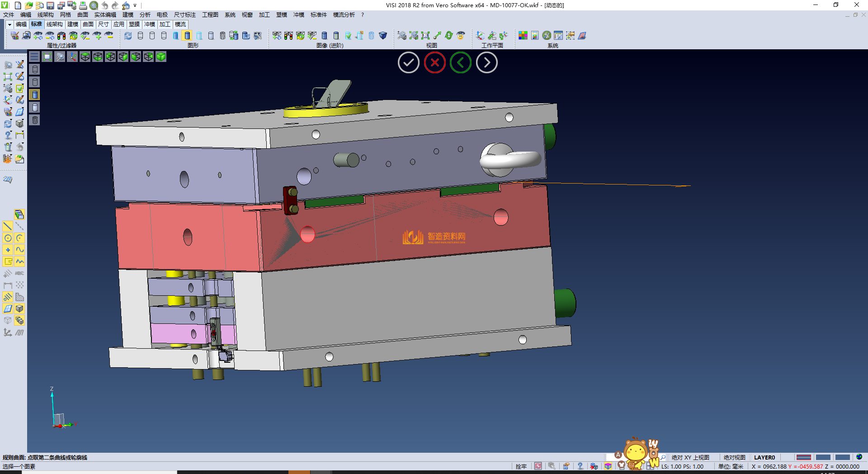Click the 1:1 zoom view icon
This screenshot has width=868, height=474.
[425, 36]
